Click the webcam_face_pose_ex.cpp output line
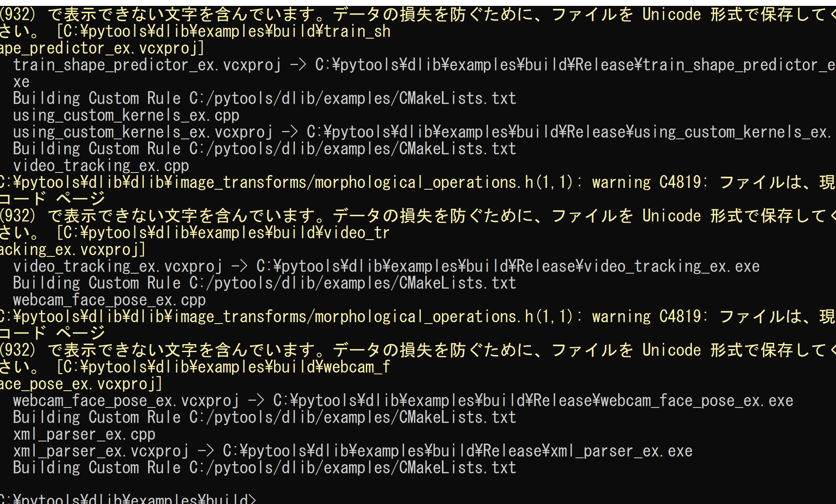The width and height of the screenshot is (836, 504). pyautogui.click(x=109, y=300)
